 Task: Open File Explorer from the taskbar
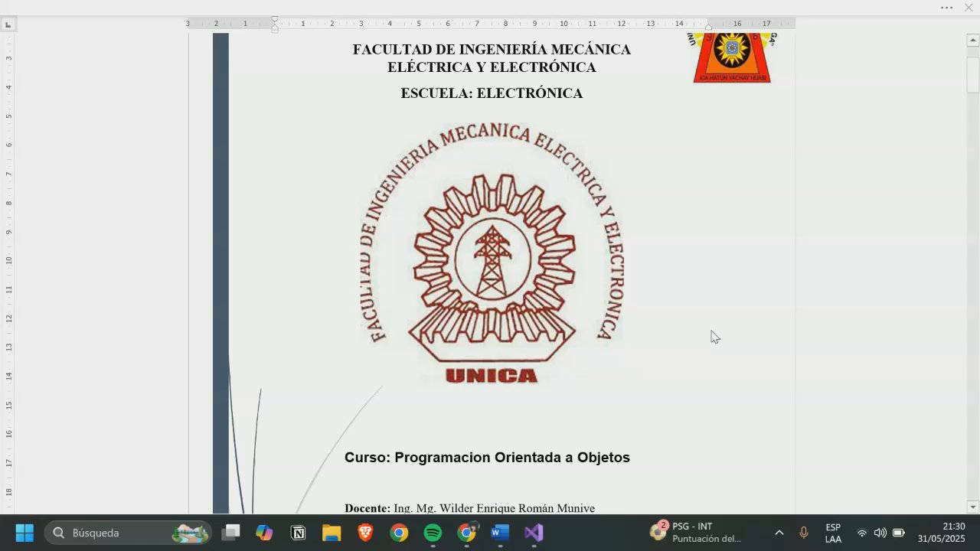coord(332,533)
